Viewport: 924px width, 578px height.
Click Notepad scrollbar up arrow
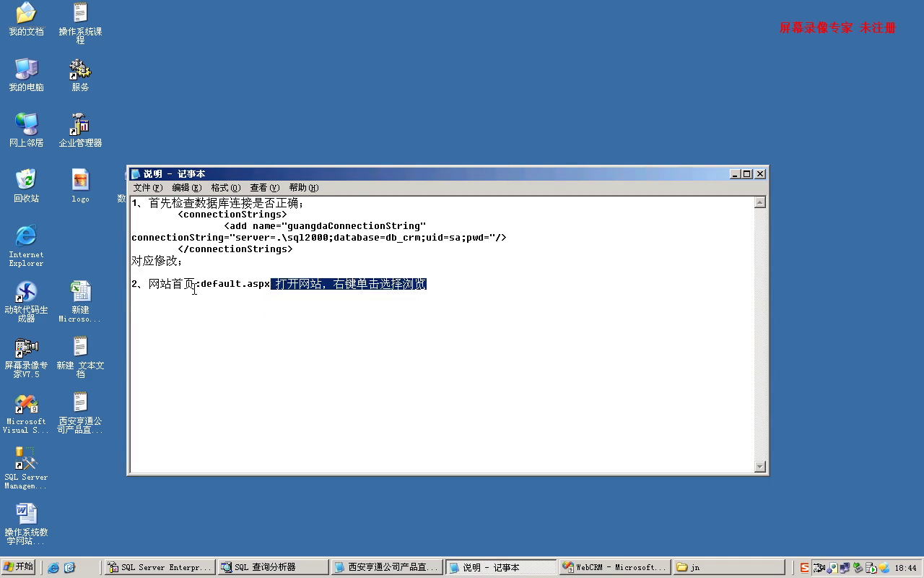pos(759,203)
